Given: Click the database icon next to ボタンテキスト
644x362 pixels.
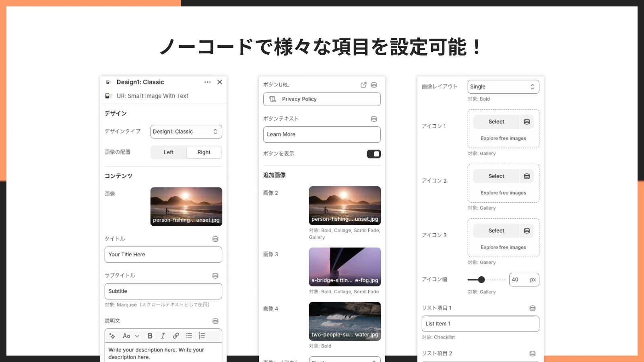Looking at the screenshot, I should (x=374, y=119).
